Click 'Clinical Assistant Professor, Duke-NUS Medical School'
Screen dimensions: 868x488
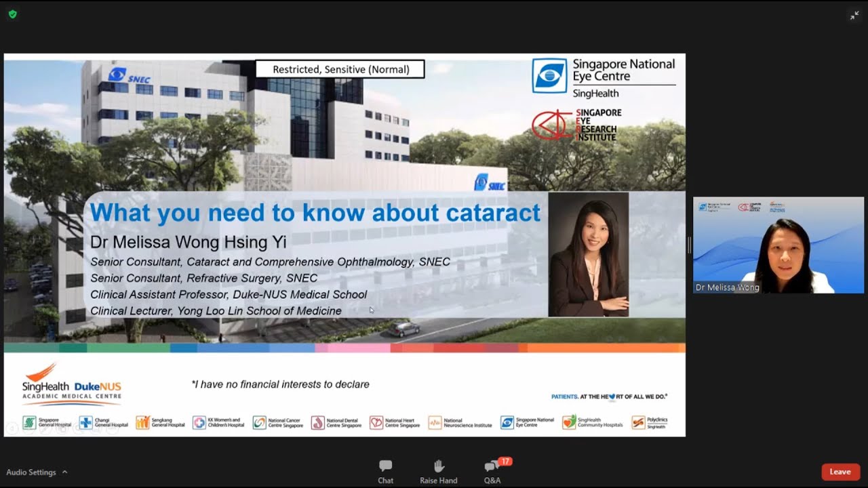point(229,294)
